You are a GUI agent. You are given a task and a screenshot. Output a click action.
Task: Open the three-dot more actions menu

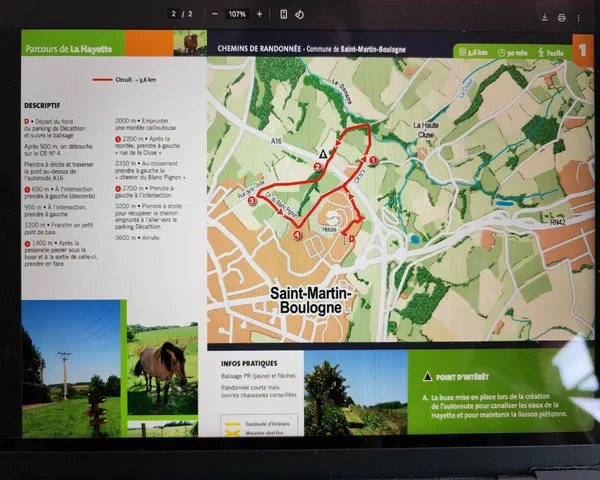click(579, 17)
